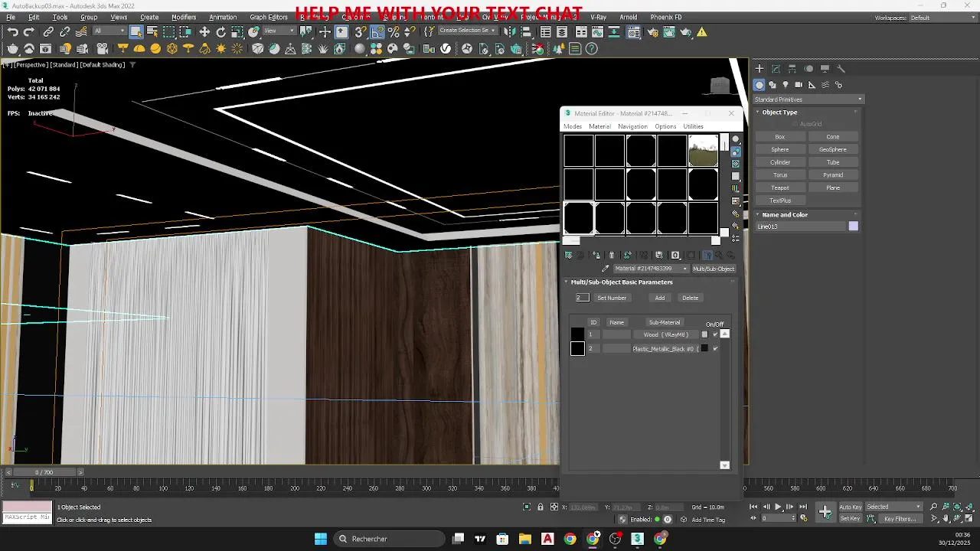This screenshot has height=551, width=980.
Task: Activate the Rotate transform tool
Action: tap(221, 32)
